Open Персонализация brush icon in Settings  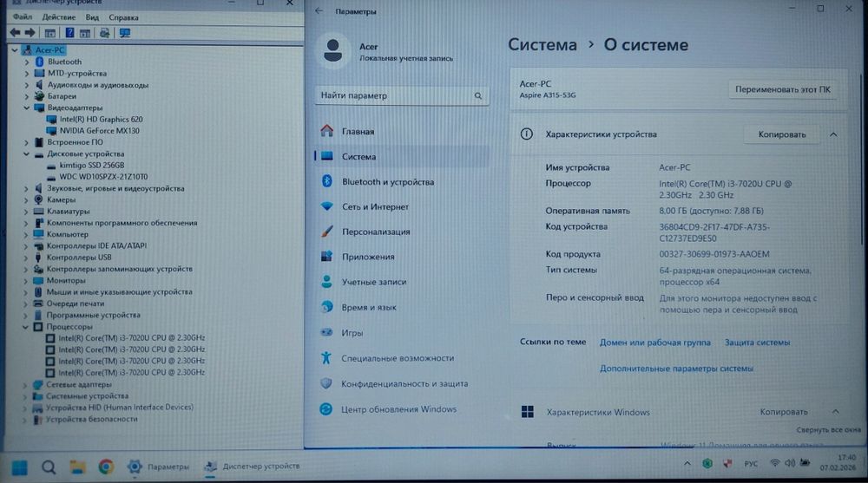click(x=327, y=232)
